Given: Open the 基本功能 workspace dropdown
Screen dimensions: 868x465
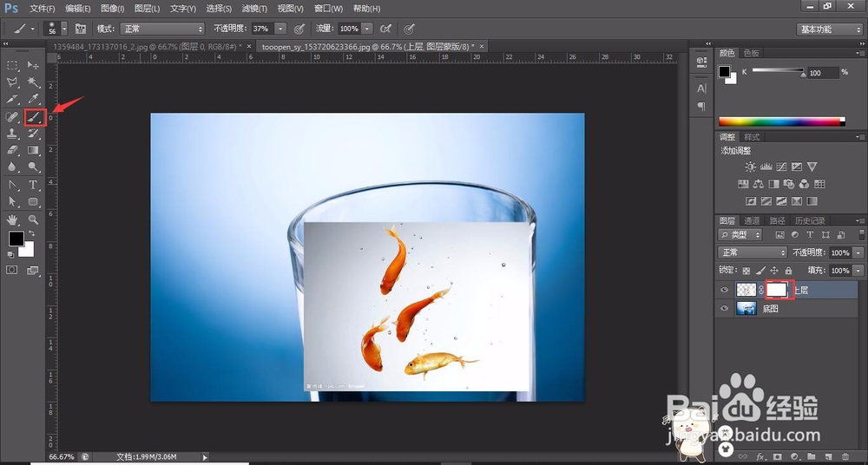Looking at the screenshot, I should click(x=829, y=29).
